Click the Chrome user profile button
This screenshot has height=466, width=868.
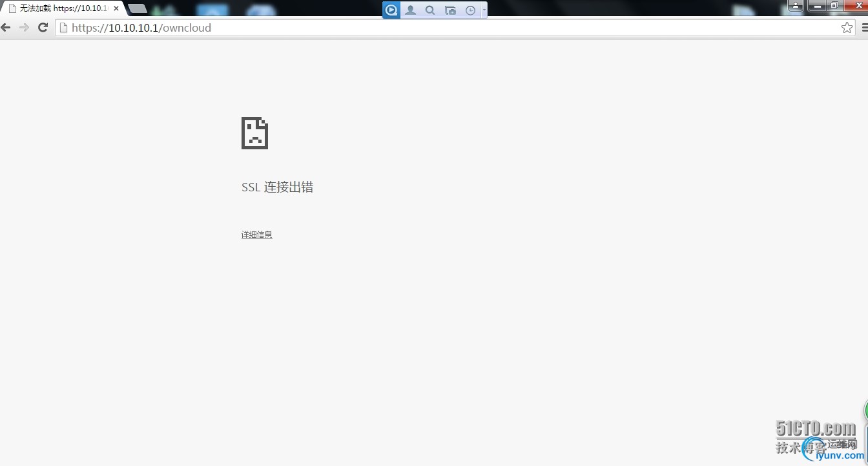tap(796, 5)
